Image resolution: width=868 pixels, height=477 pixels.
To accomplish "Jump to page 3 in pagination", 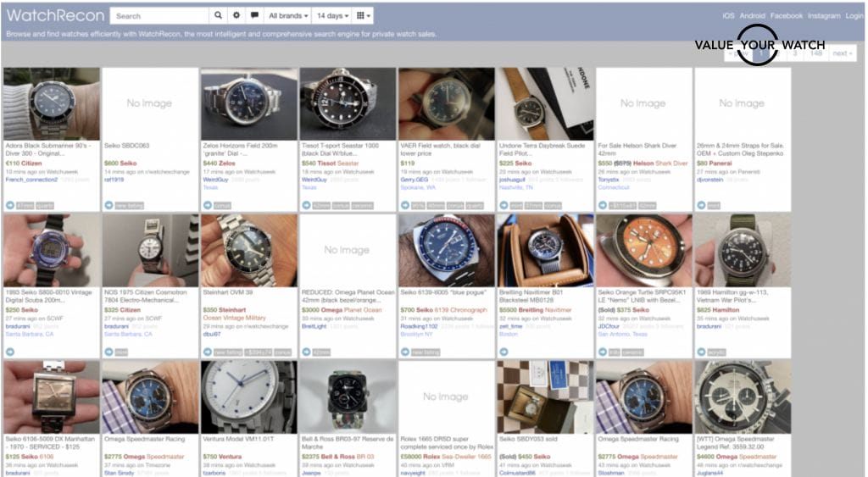I will tap(794, 53).
